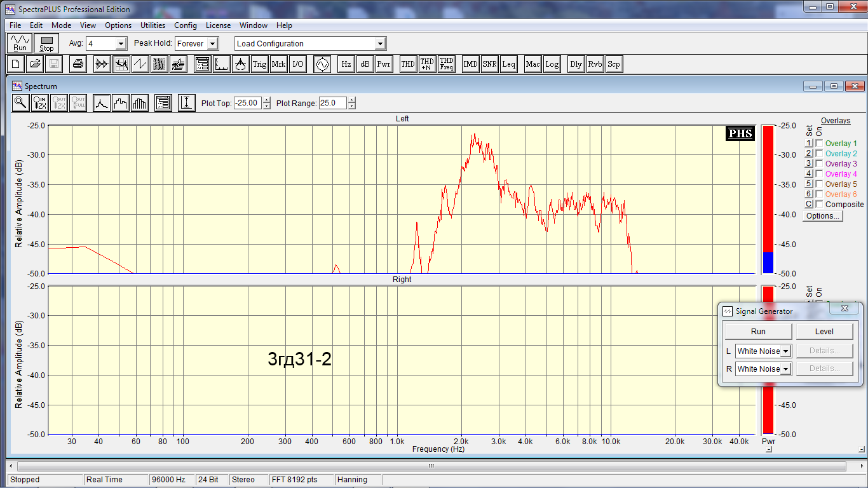
Task: Create a new file with the blank page icon
Action: click(16, 64)
